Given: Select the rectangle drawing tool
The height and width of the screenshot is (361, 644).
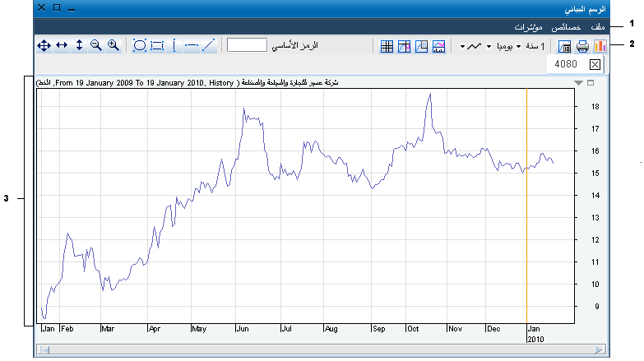Looking at the screenshot, I should click(x=157, y=45).
